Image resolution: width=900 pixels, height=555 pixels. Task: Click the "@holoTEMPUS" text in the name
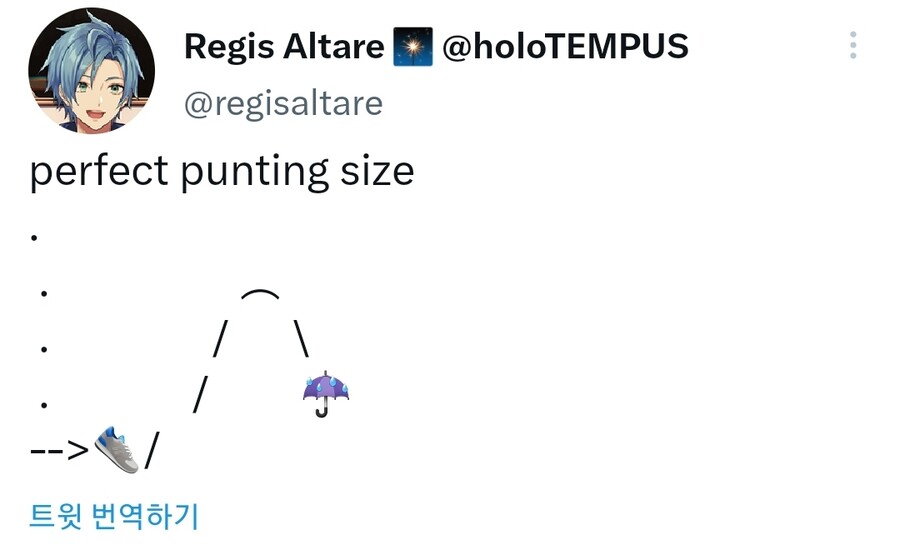[565, 46]
